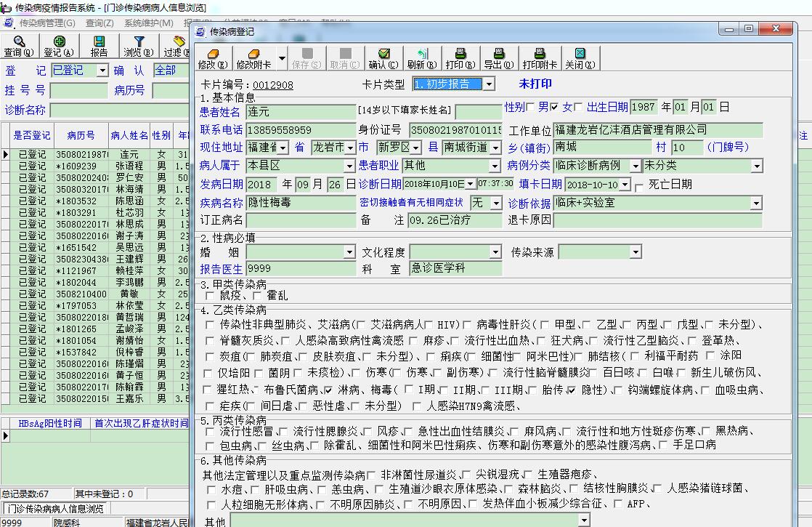The image size is (812, 527).
Task: Click the 挂号号 input in main window
Action: (x=78, y=91)
